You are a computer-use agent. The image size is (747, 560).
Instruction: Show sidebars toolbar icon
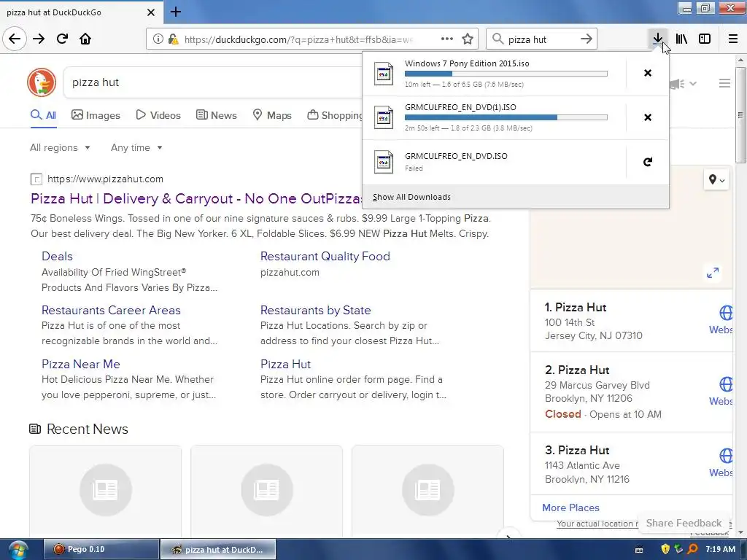pos(705,39)
